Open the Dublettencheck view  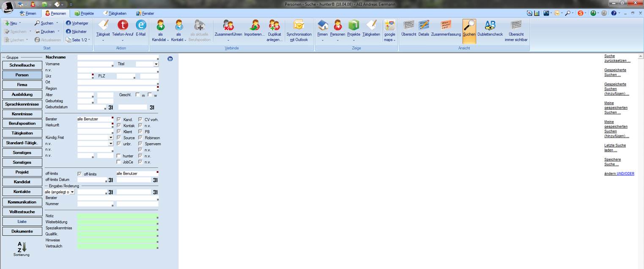coord(490,26)
